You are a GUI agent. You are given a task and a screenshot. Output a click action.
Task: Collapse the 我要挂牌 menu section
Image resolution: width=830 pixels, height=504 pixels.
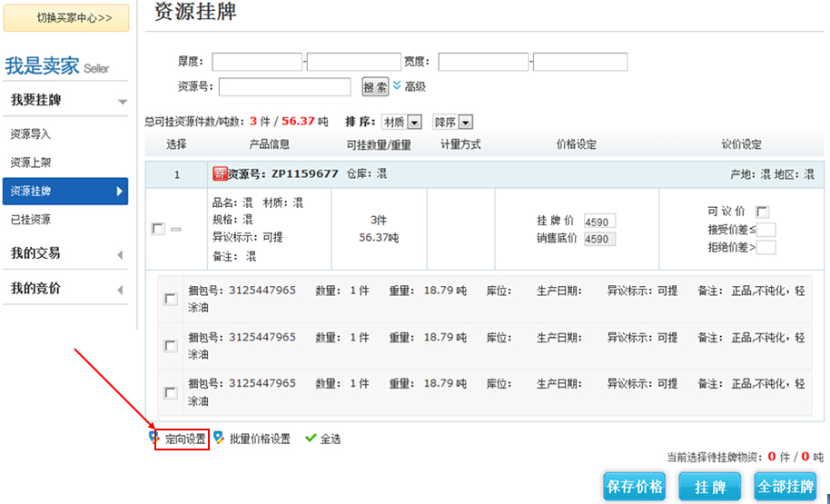pyautogui.click(x=123, y=101)
